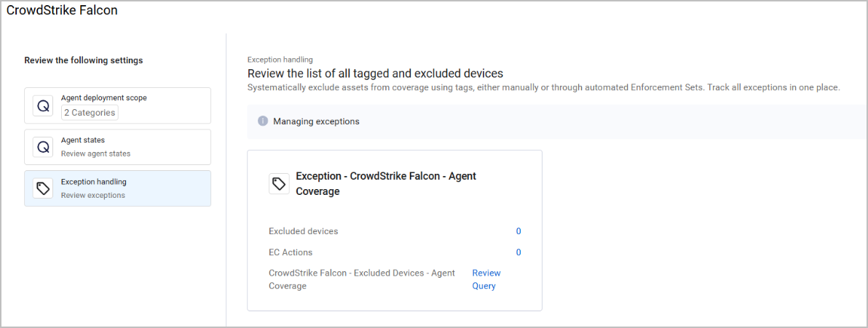
Task: Expand the Managing exceptions info banner
Action: pos(557,121)
